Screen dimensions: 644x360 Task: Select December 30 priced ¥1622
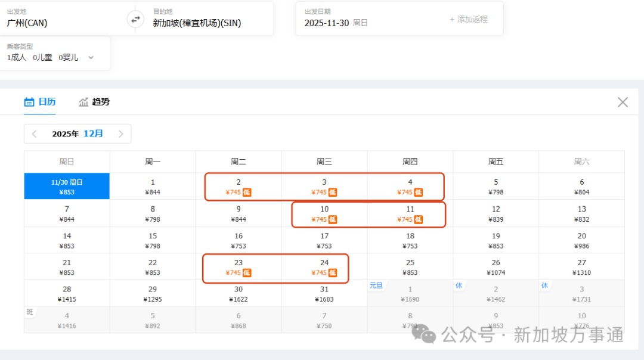point(239,293)
